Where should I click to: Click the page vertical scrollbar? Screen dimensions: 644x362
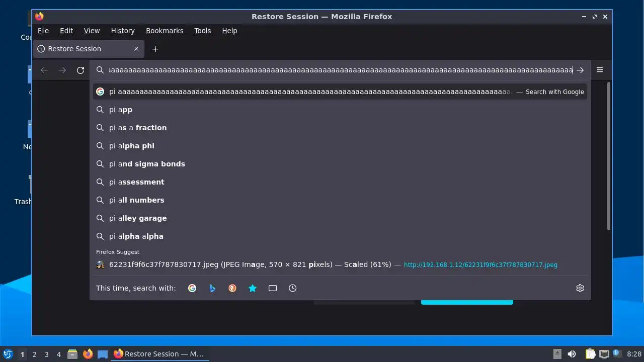pyautogui.click(x=609, y=156)
